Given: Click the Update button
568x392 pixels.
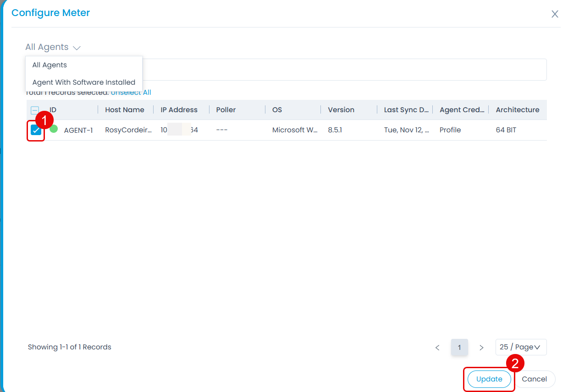Looking at the screenshot, I should 489,379.
